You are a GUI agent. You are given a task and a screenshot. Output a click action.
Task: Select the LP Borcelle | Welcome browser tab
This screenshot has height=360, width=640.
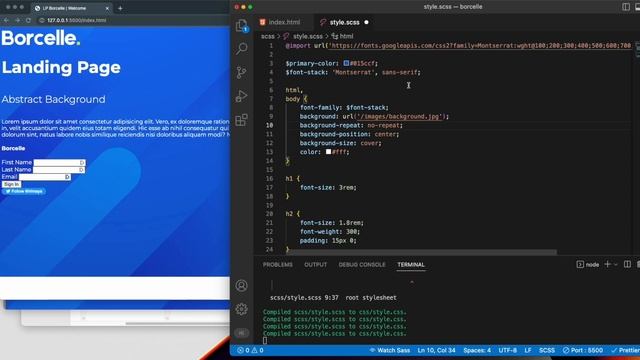pyautogui.click(x=72, y=8)
